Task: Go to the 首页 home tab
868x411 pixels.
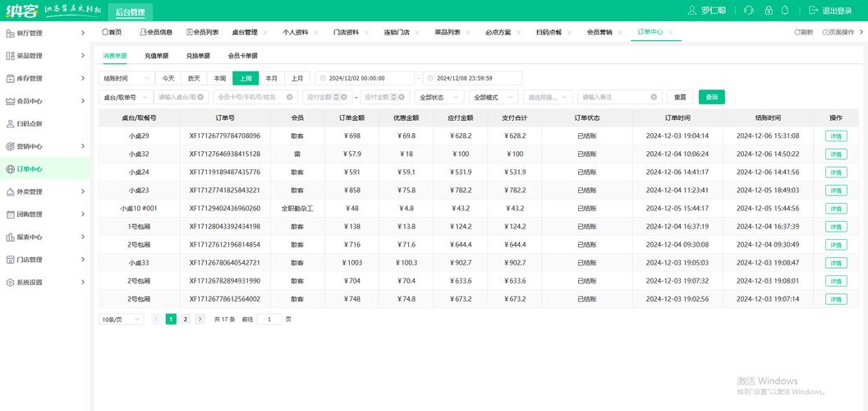Action: pyautogui.click(x=112, y=32)
